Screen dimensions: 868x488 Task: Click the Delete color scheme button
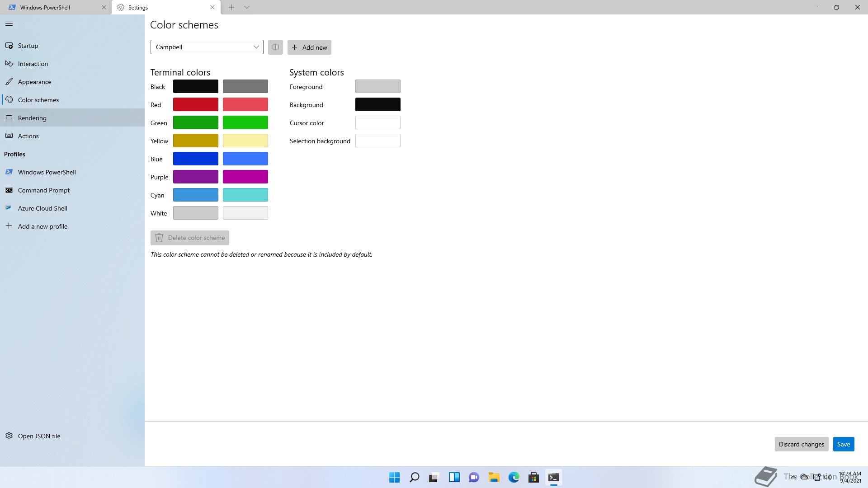coord(190,238)
